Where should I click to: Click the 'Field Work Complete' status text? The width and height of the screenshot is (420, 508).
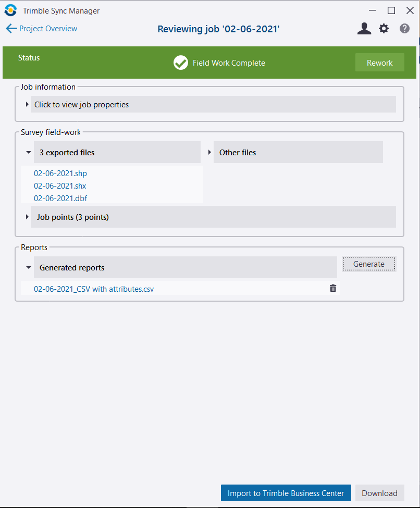[229, 63]
